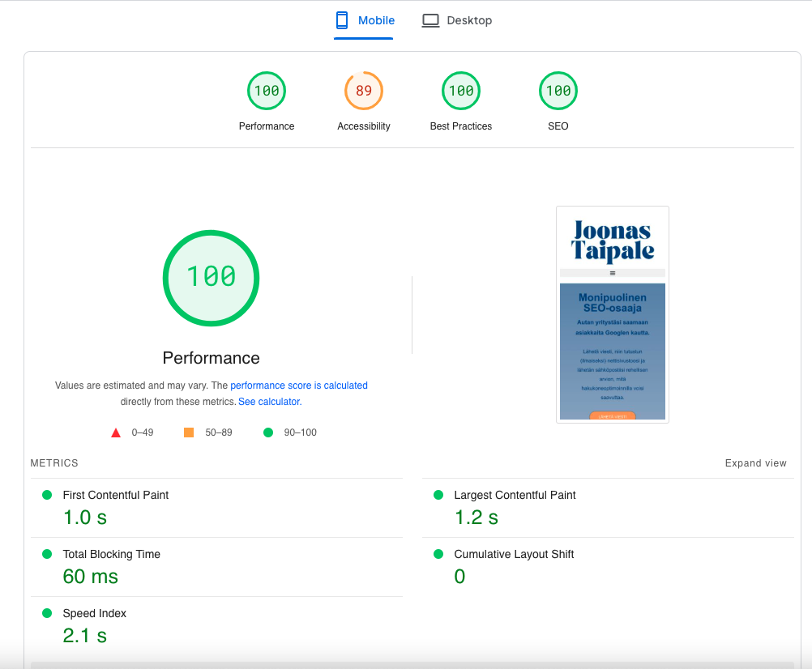
Task: Open the performance score is calculated link
Action: [298, 385]
